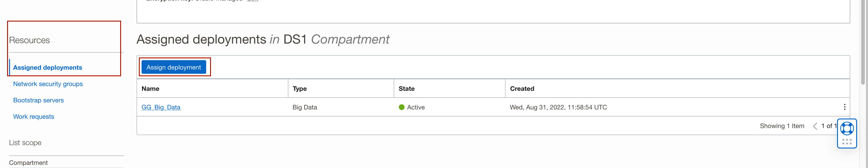Image resolution: width=868 pixels, height=168 pixels.
Task: Click the State column header
Action: click(406, 89)
